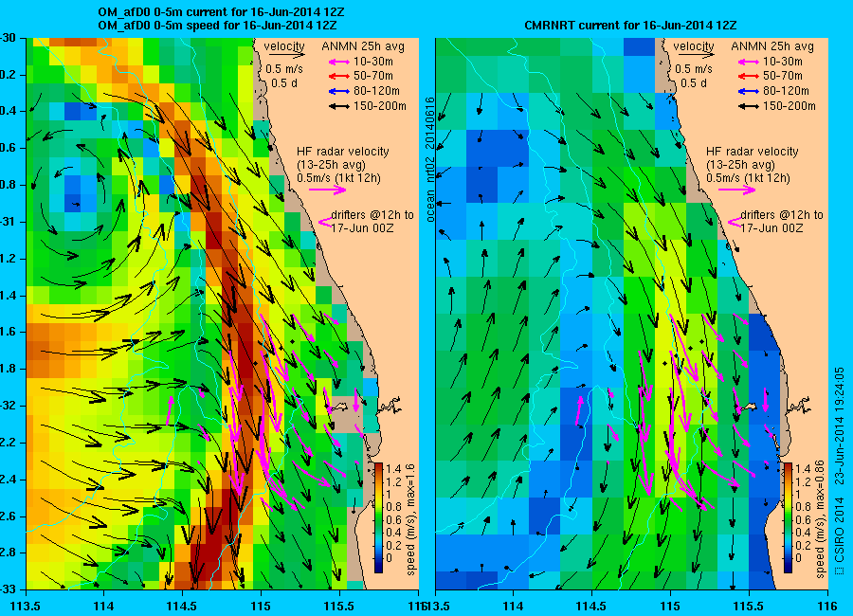Click '(13-25h avg)' text in left panel
Image resolution: width=853 pixels, height=616 pixels.
click(331, 164)
